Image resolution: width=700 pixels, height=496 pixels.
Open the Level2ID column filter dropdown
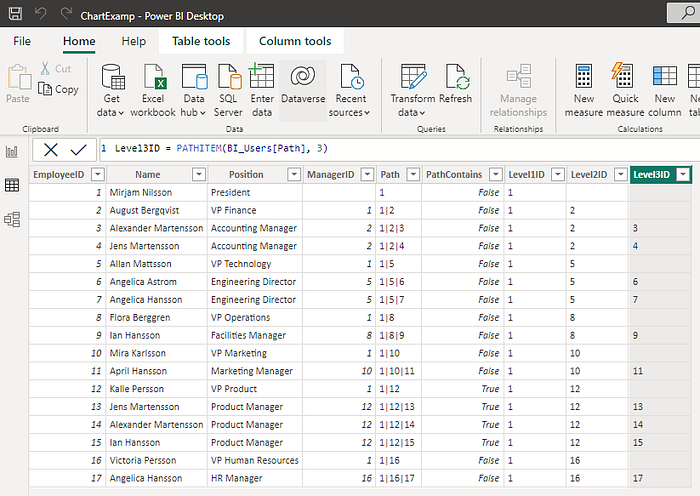[621, 174]
